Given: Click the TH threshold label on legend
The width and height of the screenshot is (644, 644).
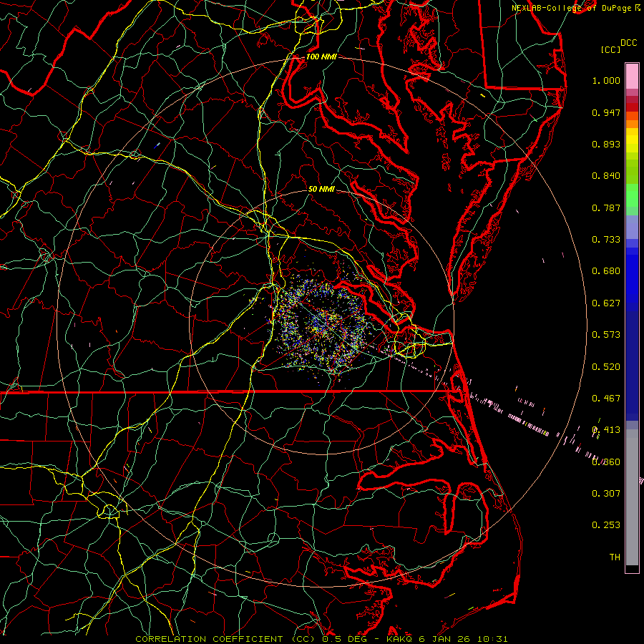Looking at the screenshot, I should 615,557.
